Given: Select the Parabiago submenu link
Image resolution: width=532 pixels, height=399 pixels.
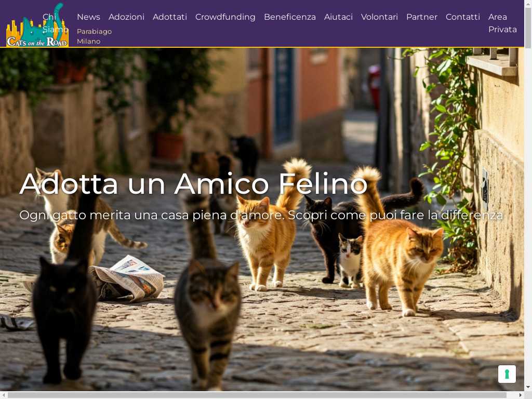Looking at the screenshot, I should (x=95, y=31).
